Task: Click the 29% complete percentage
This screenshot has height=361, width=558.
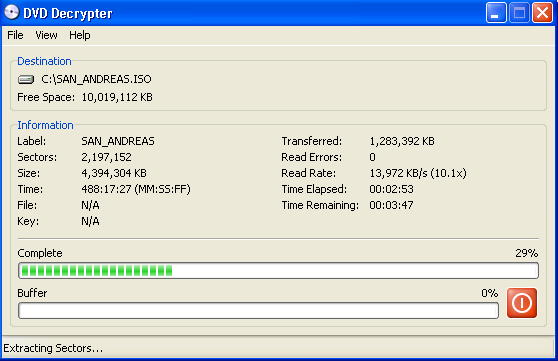Action: 527,253
